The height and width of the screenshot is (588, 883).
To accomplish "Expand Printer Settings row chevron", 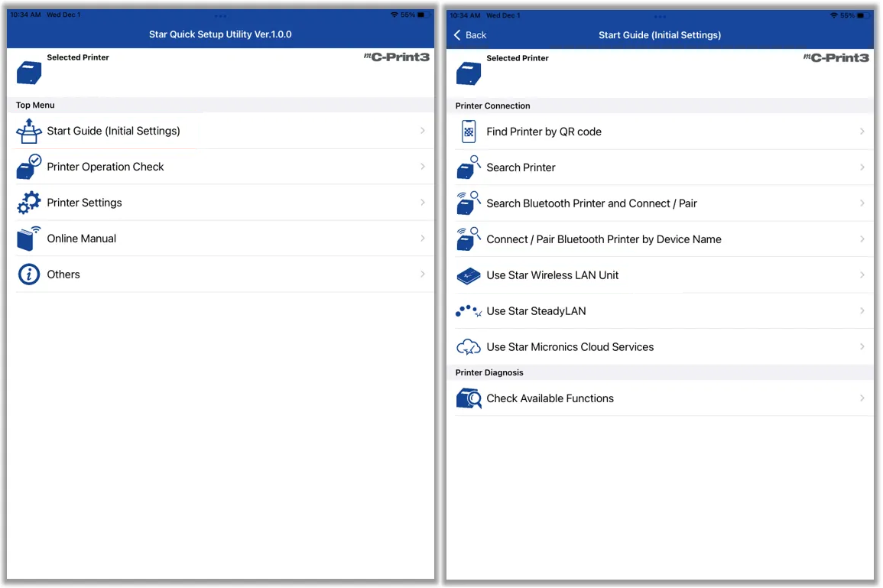I will pos(422,202).
